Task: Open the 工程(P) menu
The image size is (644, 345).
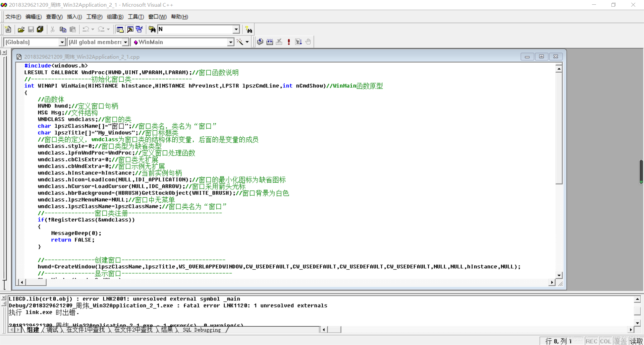Action: (95, 17)
